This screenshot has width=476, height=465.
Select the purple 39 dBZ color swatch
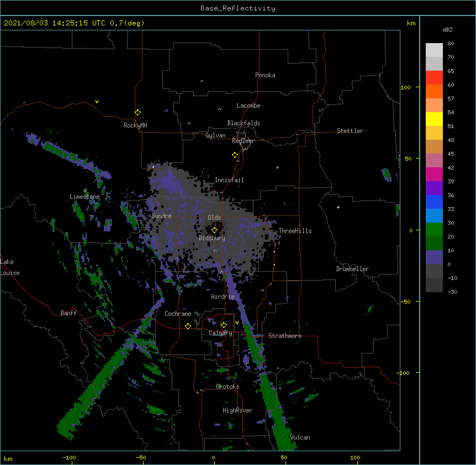(434, 188)
